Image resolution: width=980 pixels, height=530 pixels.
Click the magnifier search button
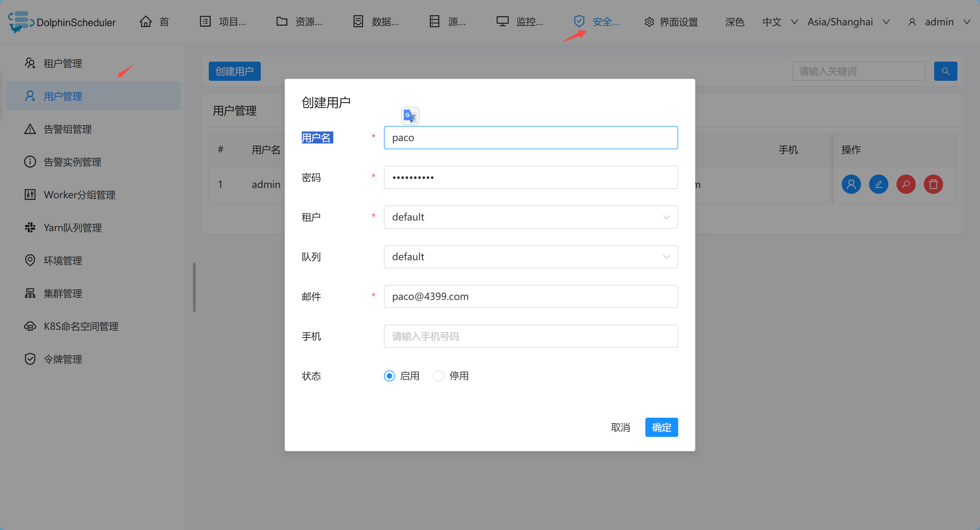[945, 71]
